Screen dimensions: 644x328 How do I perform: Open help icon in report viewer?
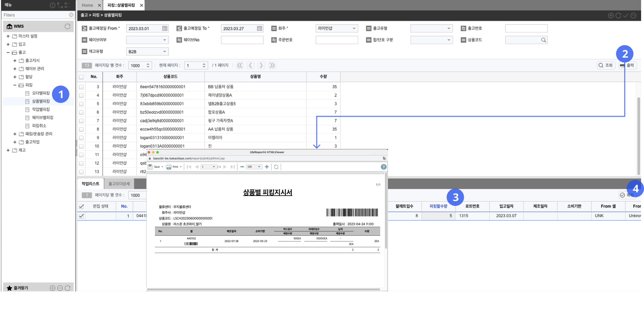(384, 167)
